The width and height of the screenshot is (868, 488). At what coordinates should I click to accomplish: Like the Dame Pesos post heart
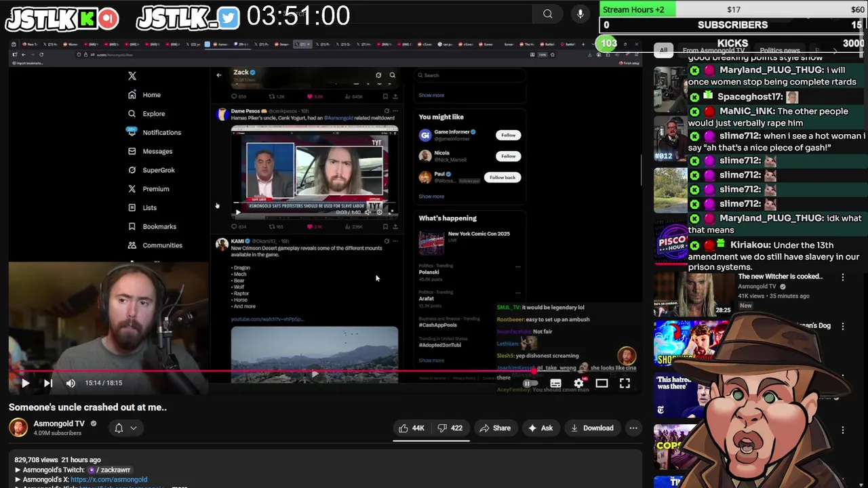[310, 227]
